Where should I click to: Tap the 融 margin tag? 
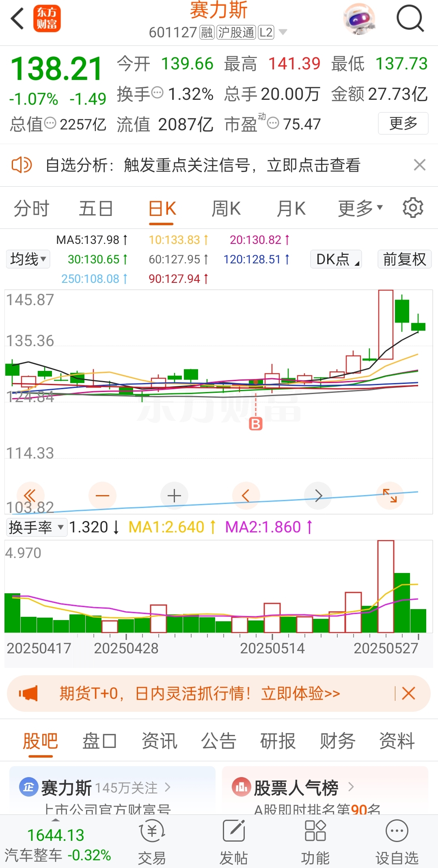(x=207, y=32)
